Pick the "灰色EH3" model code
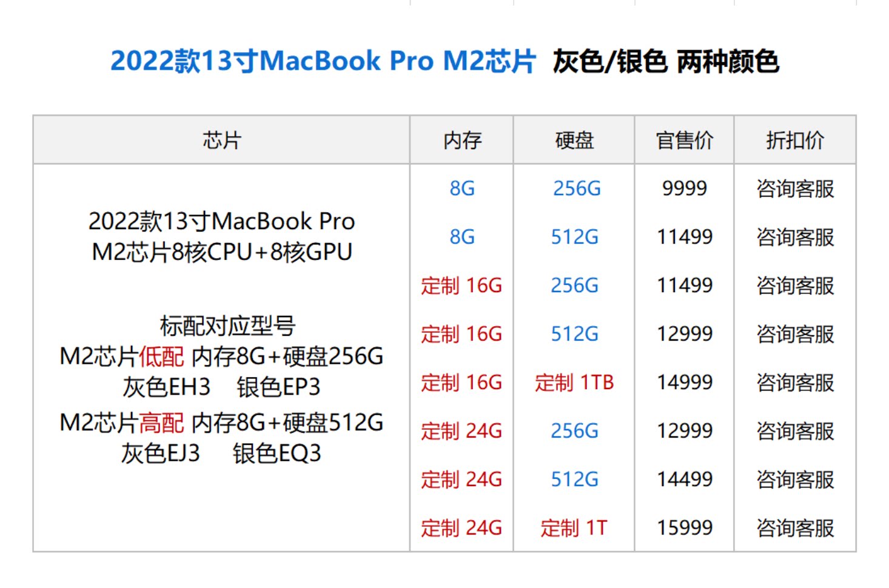Viewport: 889px width, 588px height. (x=166, y=387)
